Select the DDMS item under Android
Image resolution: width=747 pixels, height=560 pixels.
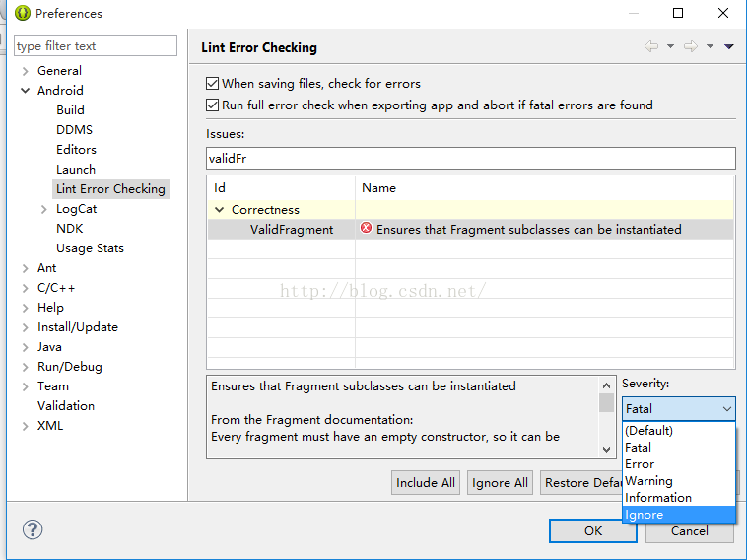[74, 129]
